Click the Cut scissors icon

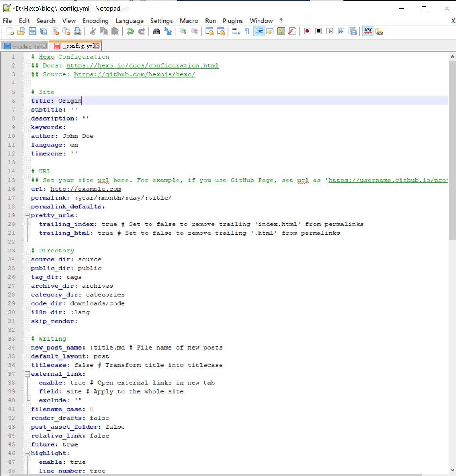[93, 32]
